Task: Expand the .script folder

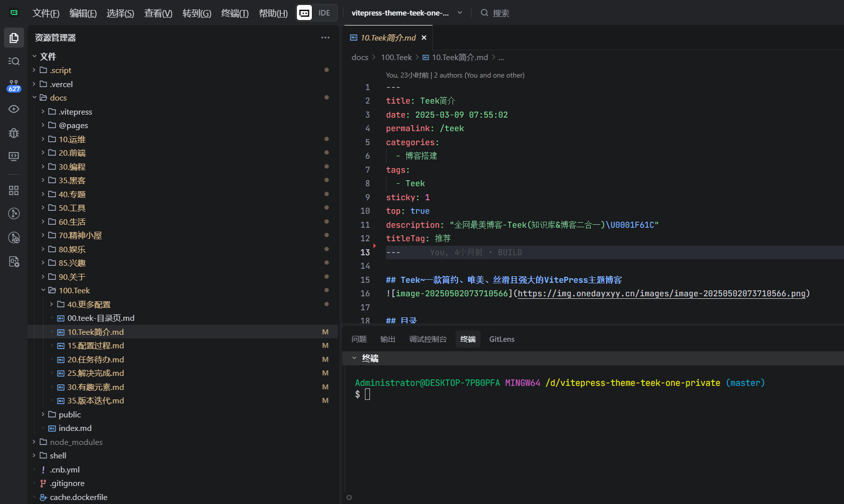Action: [x=35, y=70]
